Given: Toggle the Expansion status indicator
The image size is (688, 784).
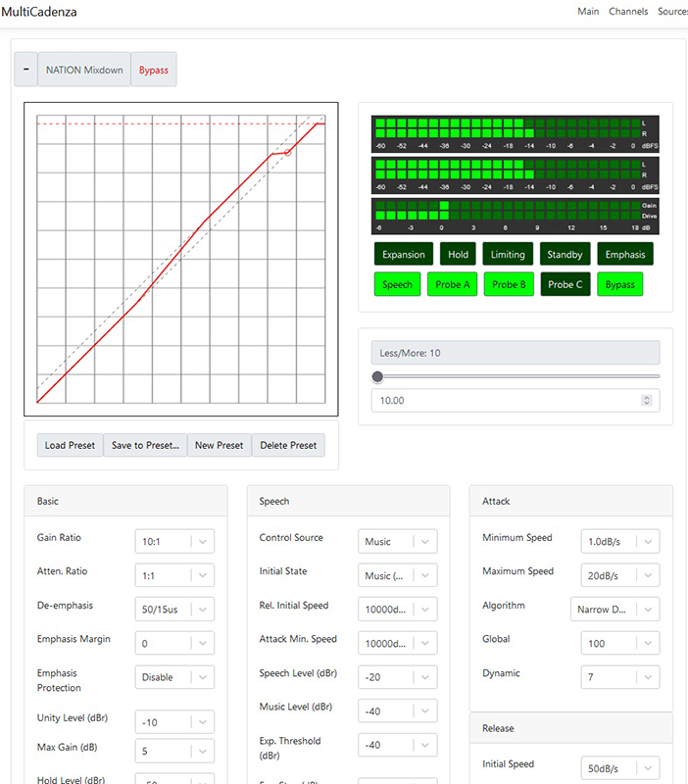Looking at the screenshot, I should (404, 255).
